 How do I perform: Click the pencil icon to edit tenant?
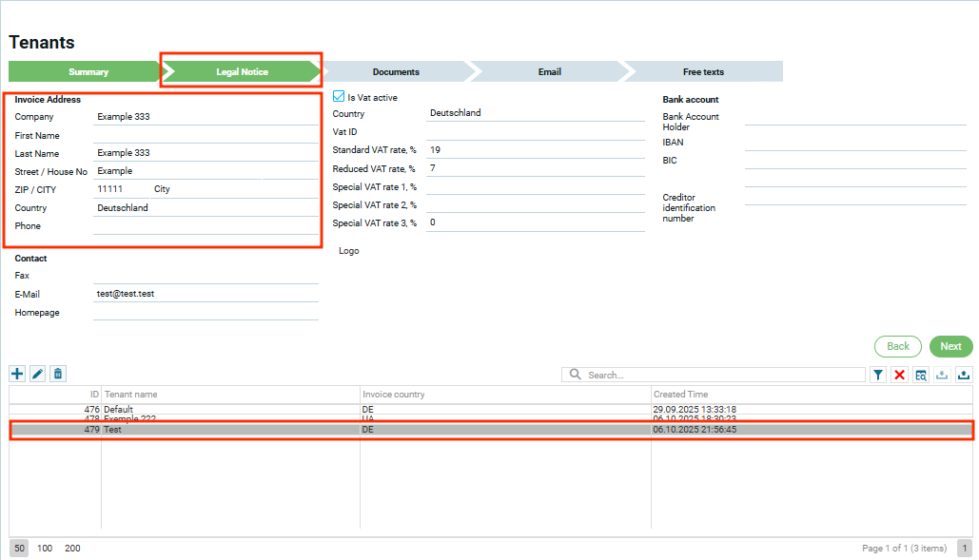pyautogui.click(x=38, y=375)
